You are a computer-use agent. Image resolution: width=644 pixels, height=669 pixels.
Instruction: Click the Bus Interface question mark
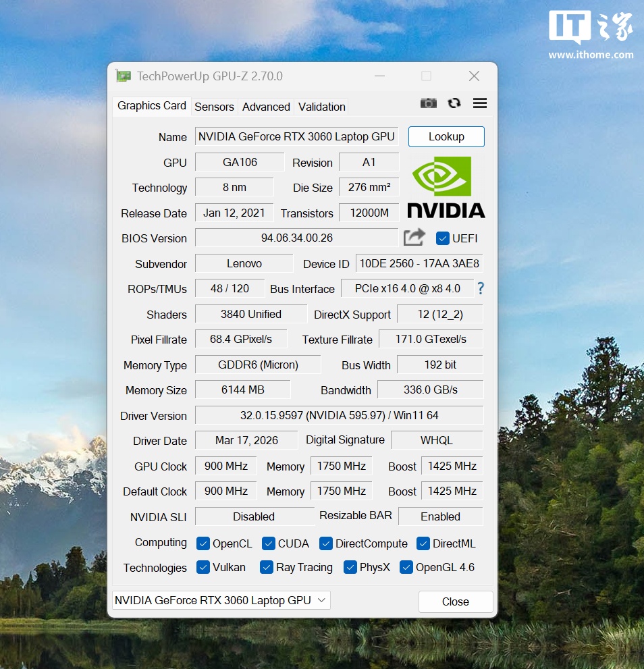pyautogui.click(x=481, y=289)
